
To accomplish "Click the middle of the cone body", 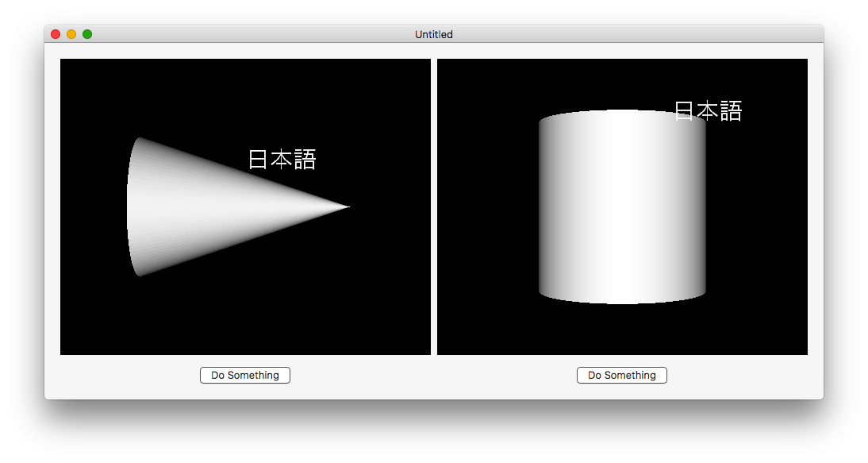I will [221, 206].
